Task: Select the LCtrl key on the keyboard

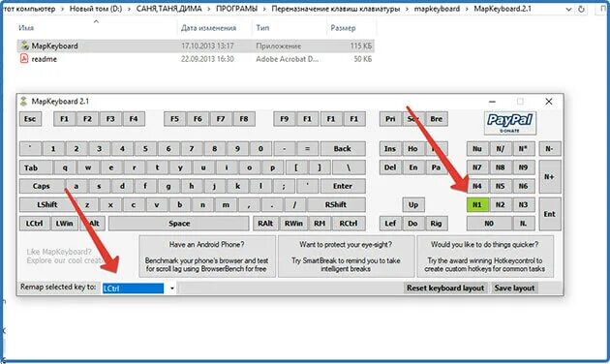Action: click(x=34, y=224)
